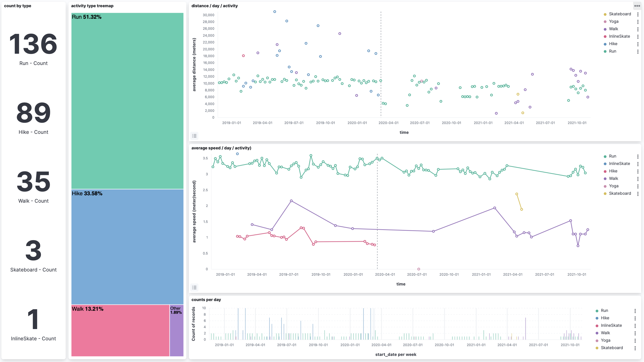
Task: Select the Other 1.89% treemap block
Action: coord(176,331)
